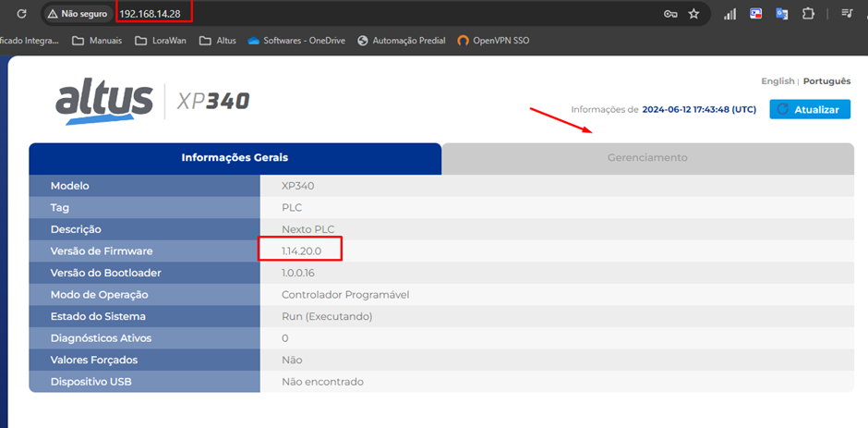
Task: Click the Atualizar refresh button
Action: tap(810, 109)
